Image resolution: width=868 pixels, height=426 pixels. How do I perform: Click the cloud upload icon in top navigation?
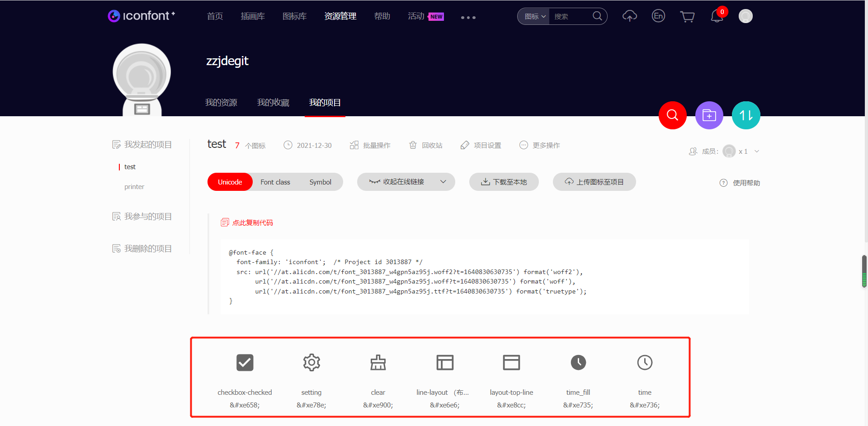(x=629, y=16)
